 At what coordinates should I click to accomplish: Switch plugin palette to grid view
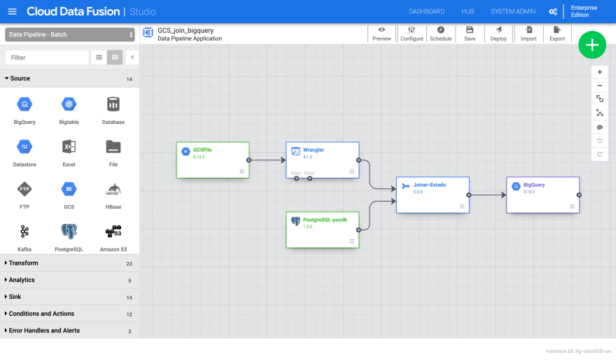pyautogui.click(x=115, y=57)
